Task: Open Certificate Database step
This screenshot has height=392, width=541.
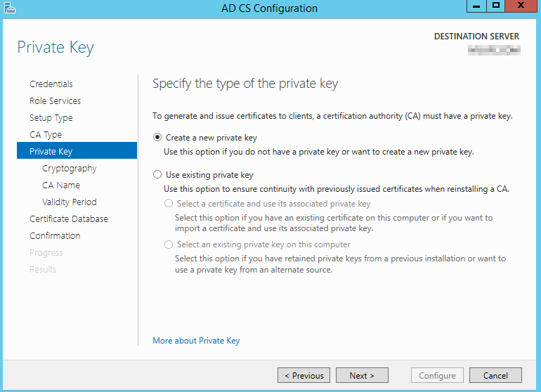Action: click(x=69, y=219)
